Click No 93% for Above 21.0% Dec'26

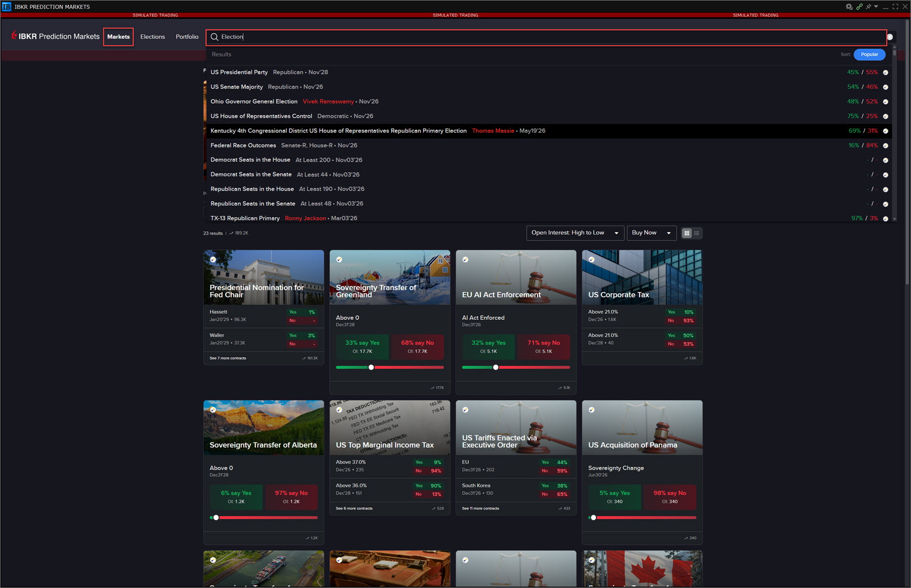pos(681,321)
